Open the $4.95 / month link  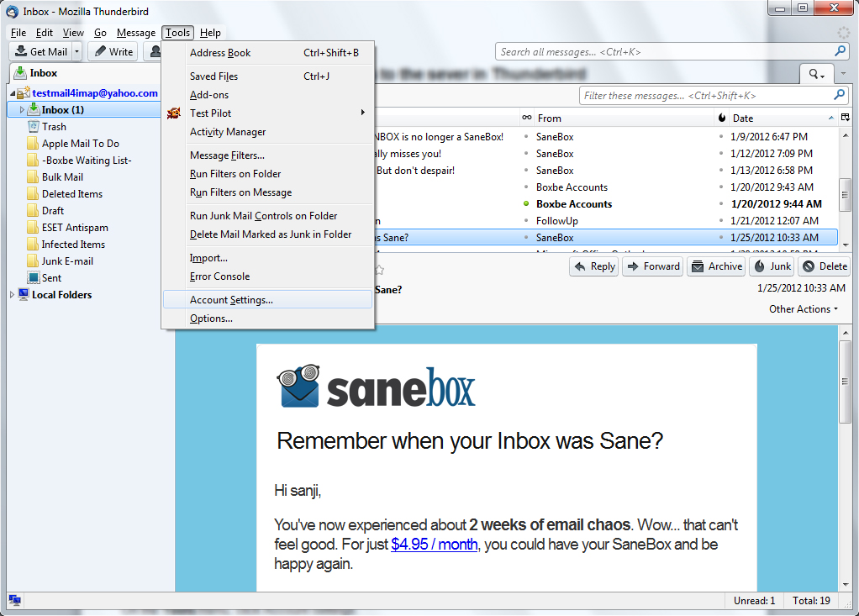click(x=435, y=545)
